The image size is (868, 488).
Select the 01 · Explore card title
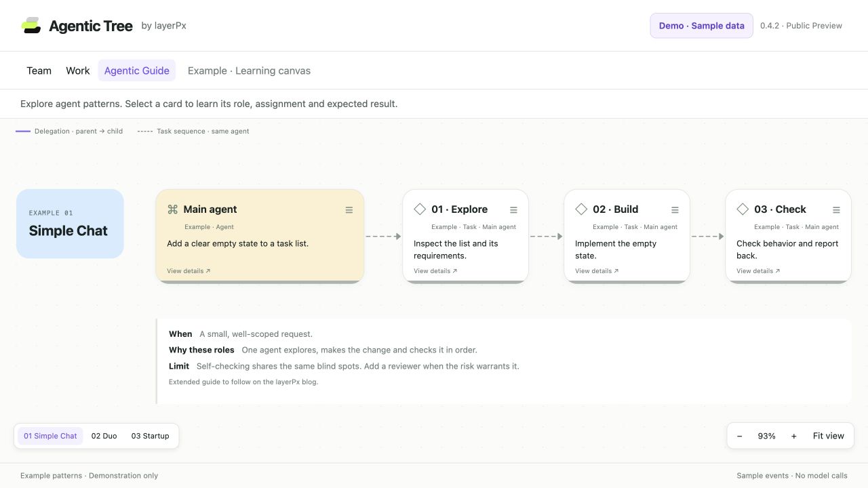pos(460,209)
